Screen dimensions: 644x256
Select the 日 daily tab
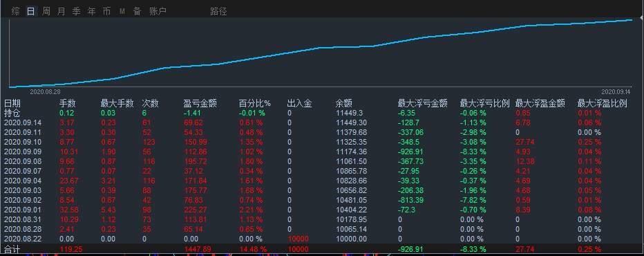(x=31, y=12)
